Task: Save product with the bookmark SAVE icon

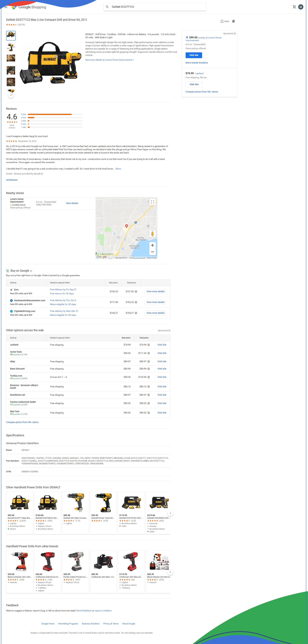Action: (x=225, y=21)
